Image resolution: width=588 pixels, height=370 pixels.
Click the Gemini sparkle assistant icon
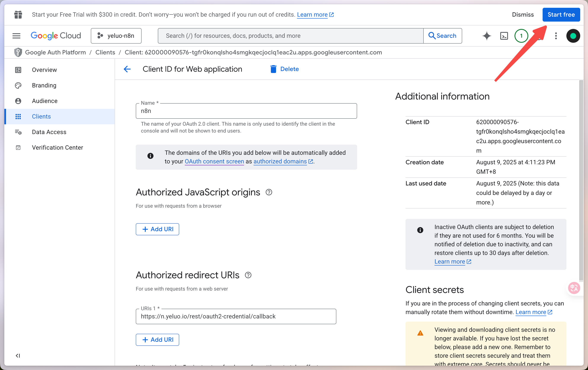click(486, 36)
